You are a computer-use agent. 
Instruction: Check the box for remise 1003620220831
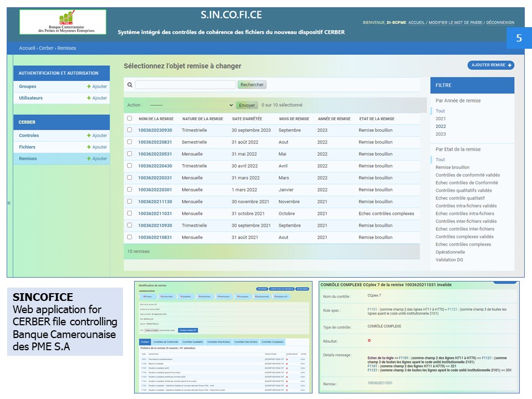tap(130, 142)
